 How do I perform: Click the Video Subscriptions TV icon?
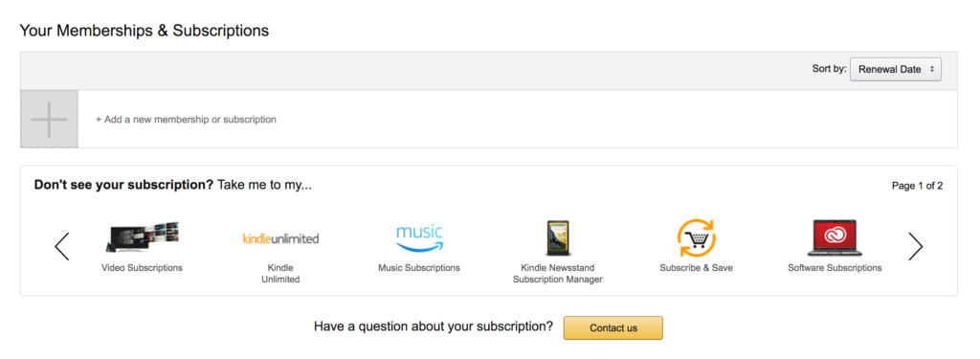[x=143, y=237]
